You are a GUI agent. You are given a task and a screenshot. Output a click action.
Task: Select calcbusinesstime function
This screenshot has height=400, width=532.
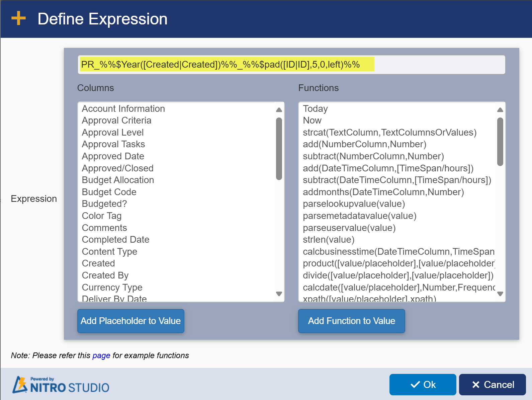399,252
